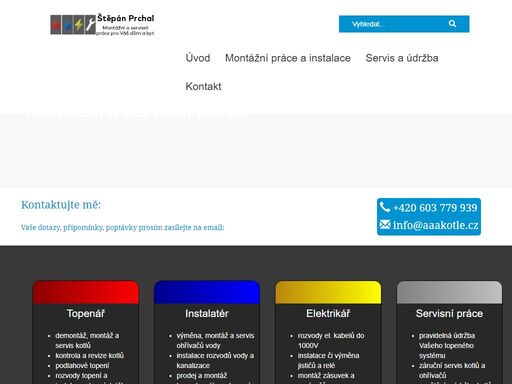This screenshot has height=384, width=512.
Task: Click the Kontaktujte mě heading
Action: (61, 205)
